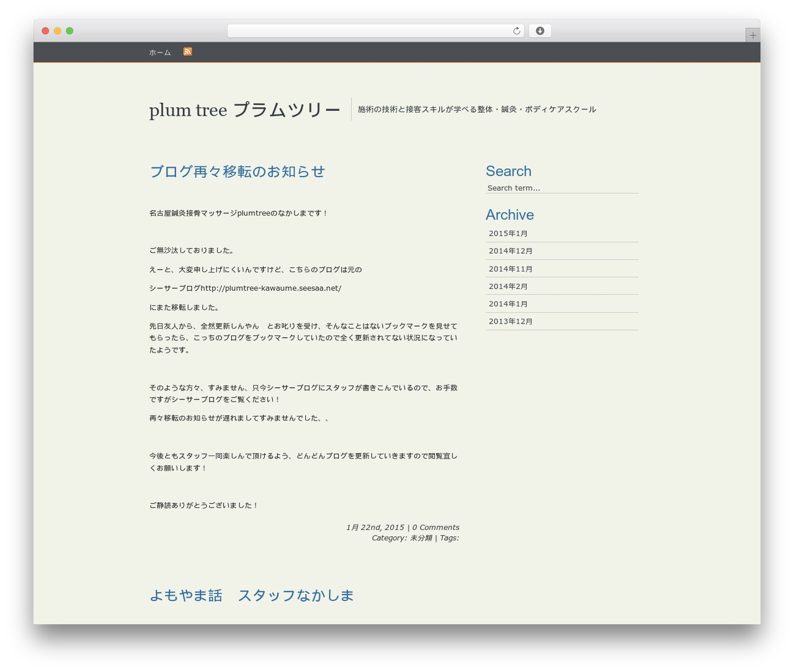Minimize the window with the yellow button
Image resolution: width=794 pixels, height=672 pixels.
tap(58, 31)
